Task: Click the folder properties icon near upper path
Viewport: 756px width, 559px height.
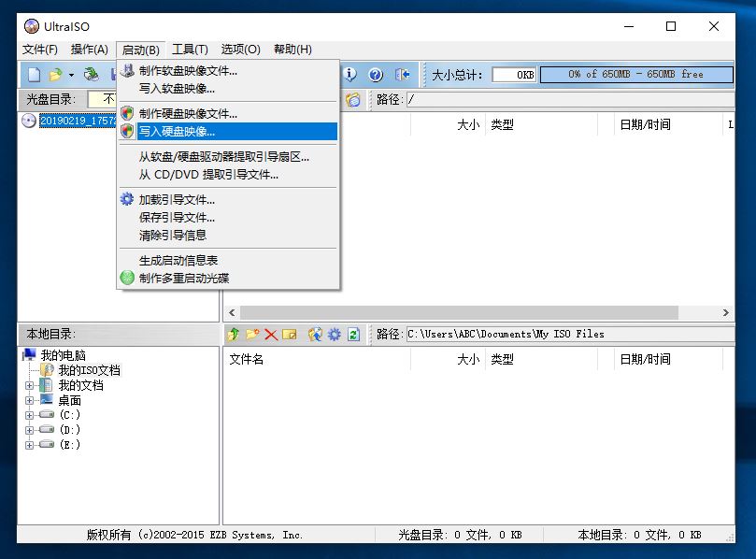Action: [353, 100]
